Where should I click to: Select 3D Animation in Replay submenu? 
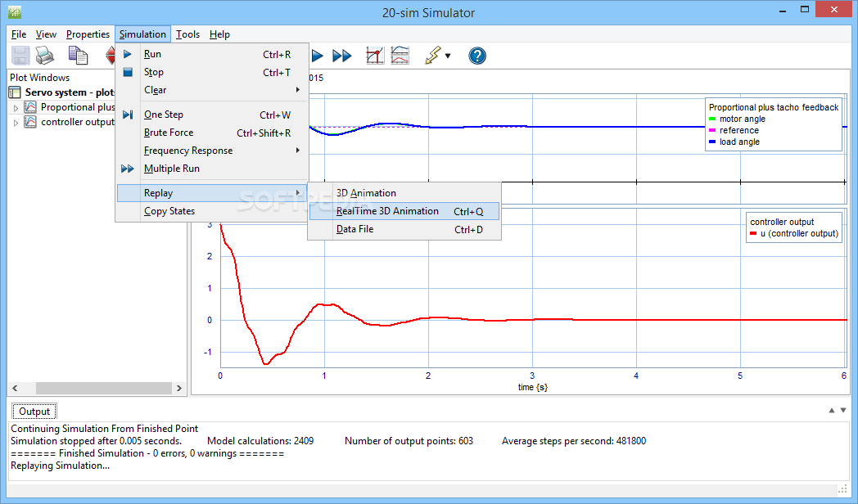click(x=404, y=193)
